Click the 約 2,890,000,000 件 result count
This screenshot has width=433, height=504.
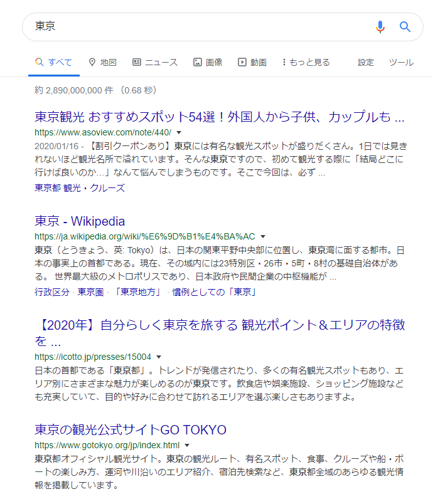pyautogui.click(x=73, y=90)
